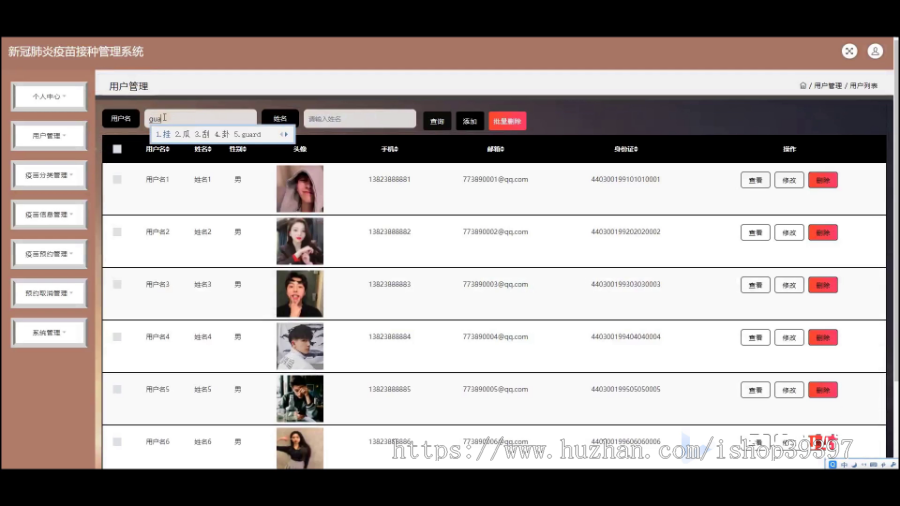Check the checkbox for 用户名3 row
Image resolution: width=900 pixels, height=506 pixels.
117,285
